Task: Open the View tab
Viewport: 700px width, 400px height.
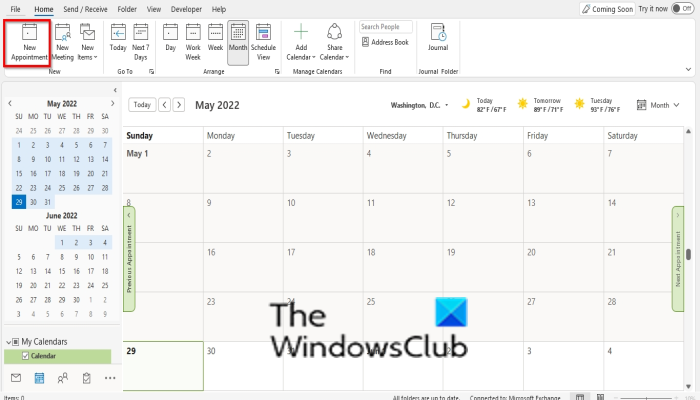Action: coord(154,9)
